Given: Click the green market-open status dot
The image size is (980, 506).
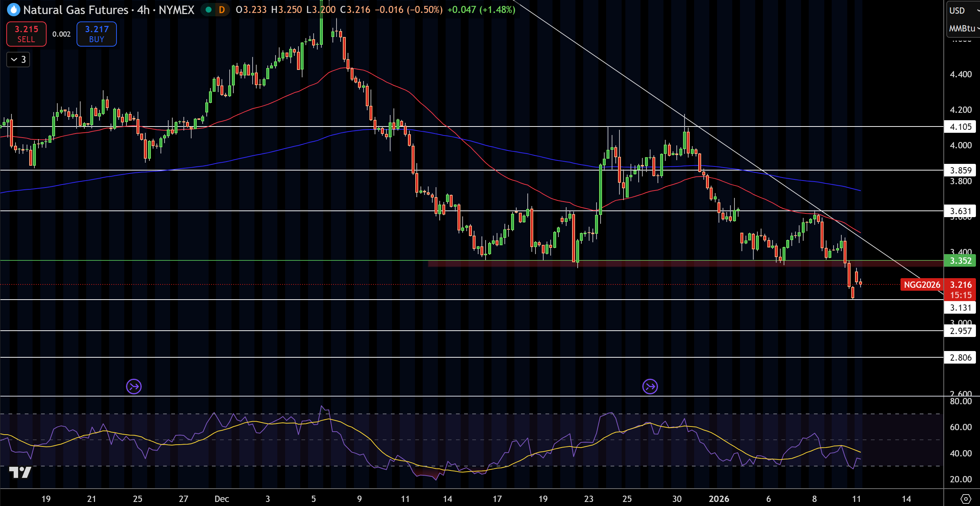Looking at the screenshot, I should pyautogui.click(x=208, y=10).
